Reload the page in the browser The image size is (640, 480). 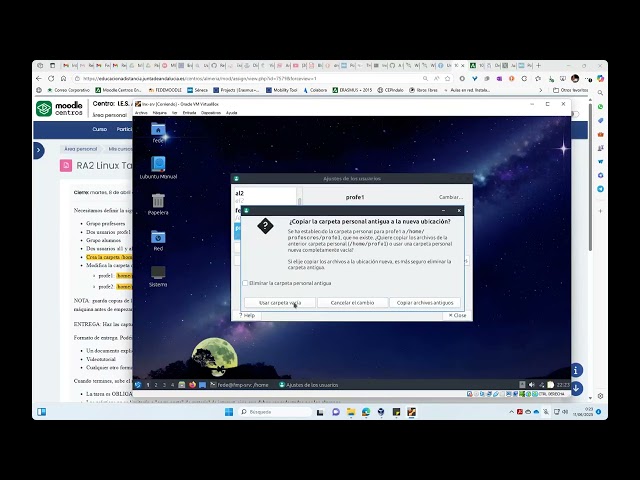[x=51, y=78]
